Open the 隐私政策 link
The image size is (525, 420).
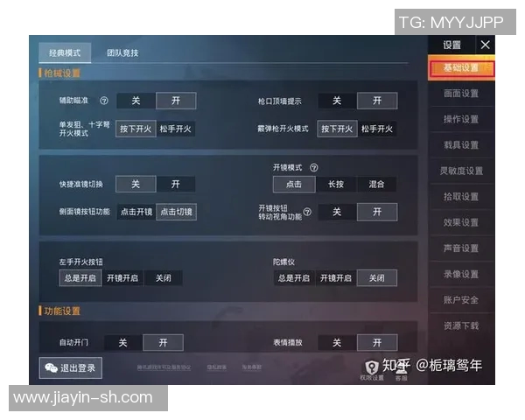[x=217, y=367]
